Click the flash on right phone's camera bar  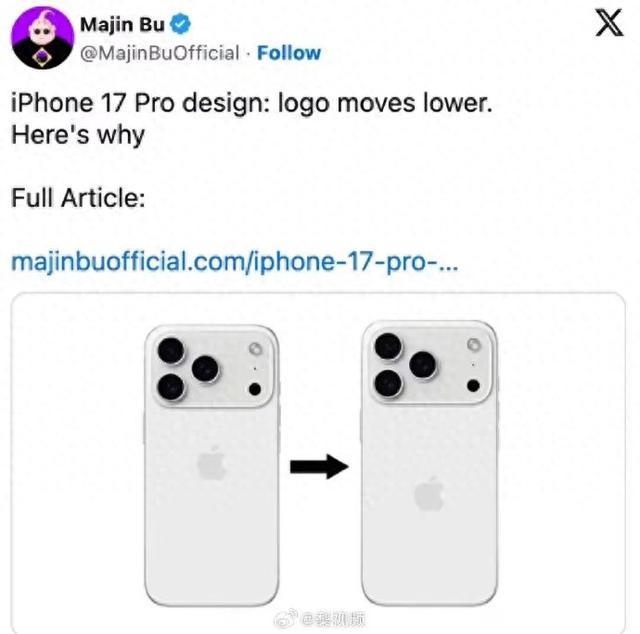pos(474,345)
